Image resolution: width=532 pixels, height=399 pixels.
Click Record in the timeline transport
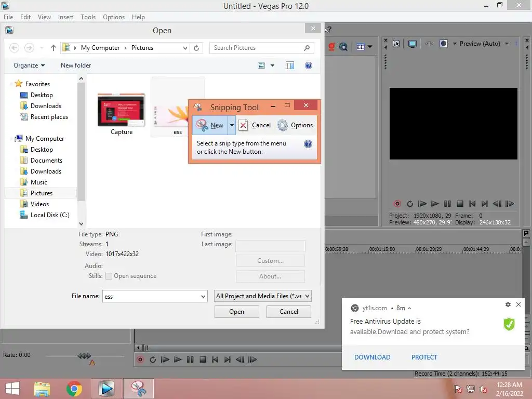(x=140, y=360)
